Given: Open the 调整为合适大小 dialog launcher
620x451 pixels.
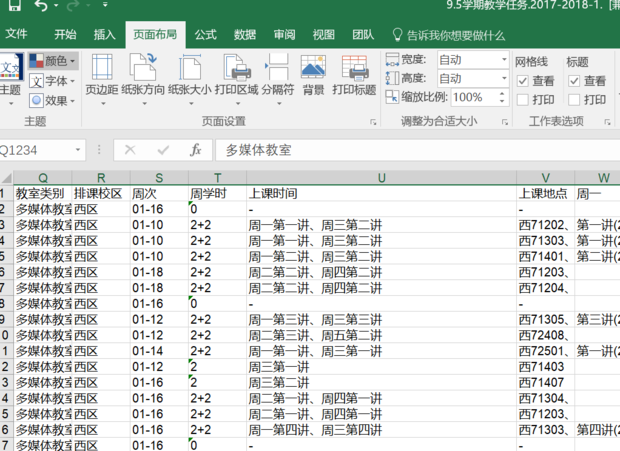Looking at the screenshot, I should pyautogui.click(x=505, y=122).
